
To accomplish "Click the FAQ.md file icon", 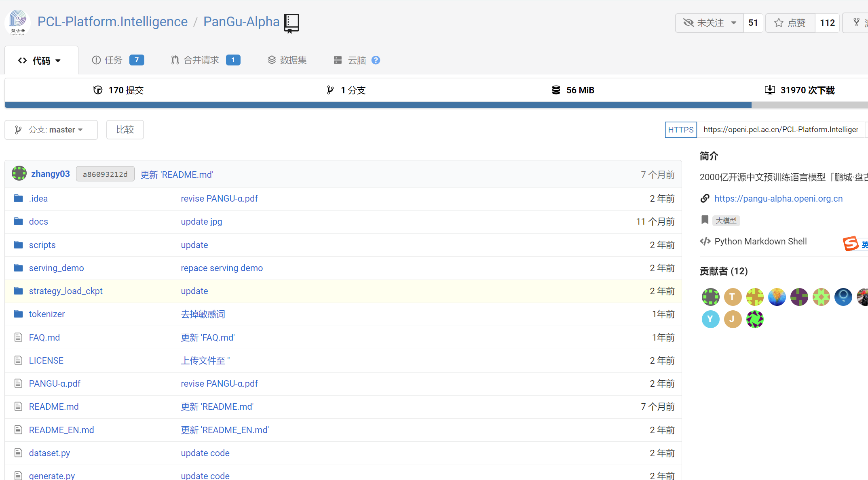I will 18,337.
